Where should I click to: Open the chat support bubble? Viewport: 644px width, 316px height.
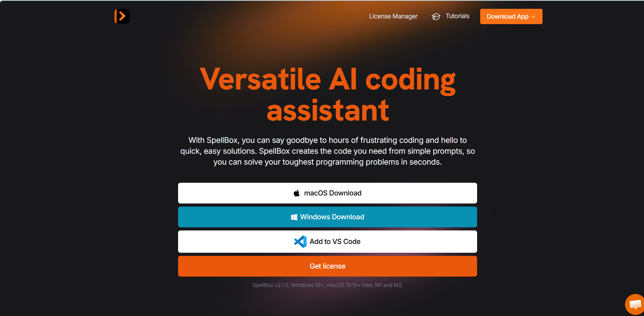(x=635, y=304)
